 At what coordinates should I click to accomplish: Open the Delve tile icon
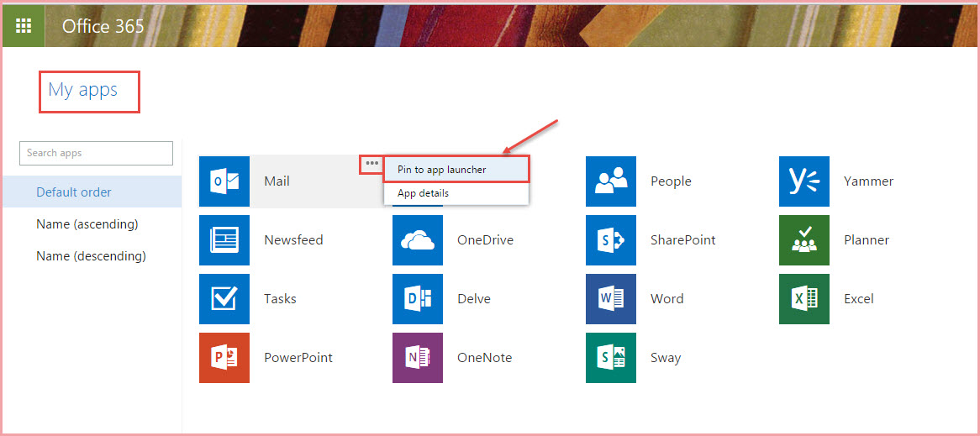pyautogui.click(x=418, y=298)
